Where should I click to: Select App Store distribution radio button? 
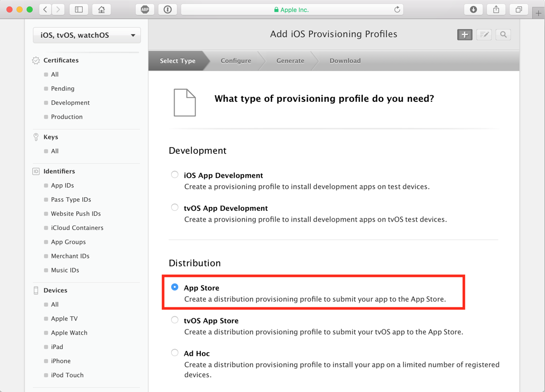175,287
